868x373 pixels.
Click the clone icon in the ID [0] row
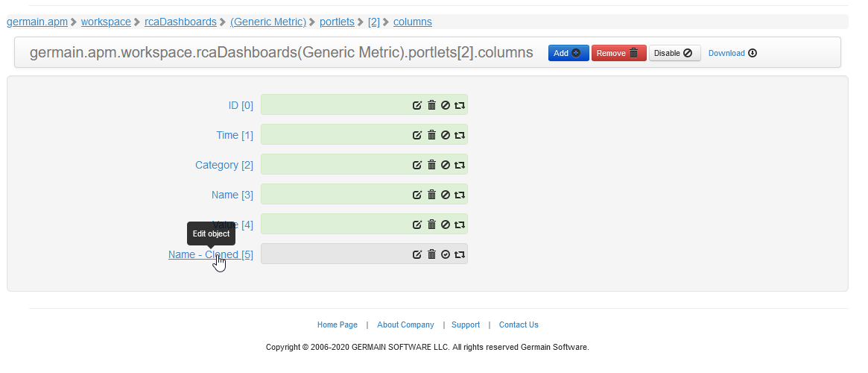460,105
